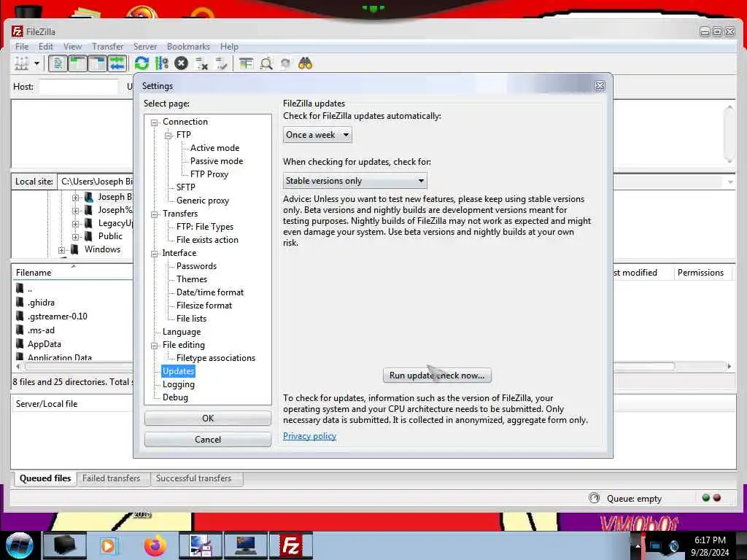Viewport: 747px width, 560px height.
Task: Click Run update check now button
Action: click(x=437, y=376)
